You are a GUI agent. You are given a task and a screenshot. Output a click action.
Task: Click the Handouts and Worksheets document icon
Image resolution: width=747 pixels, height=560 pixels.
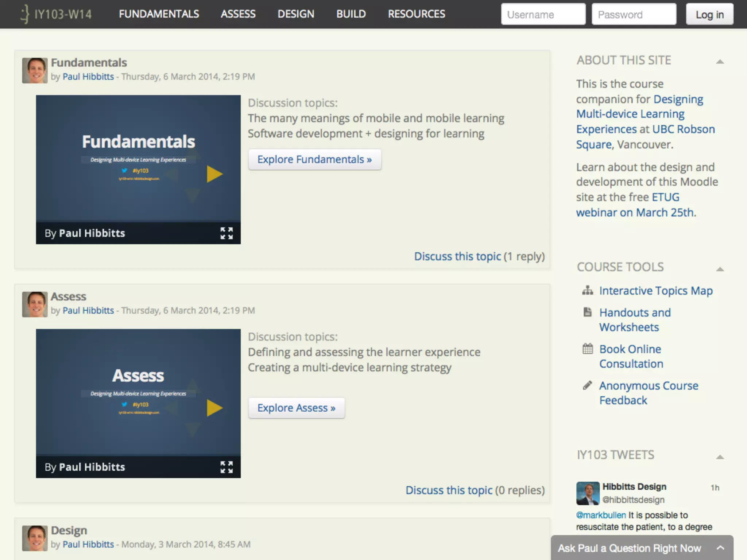[x=587, y=312]
